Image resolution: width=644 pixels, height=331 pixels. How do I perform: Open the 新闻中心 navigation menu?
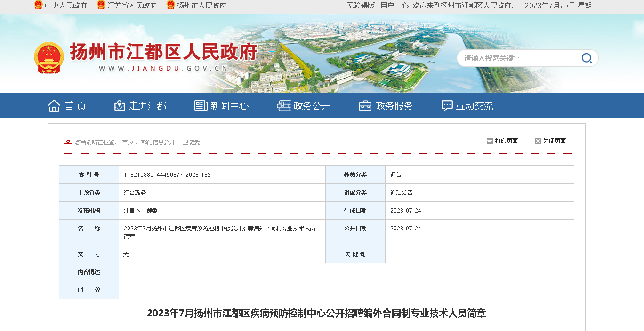coord(229,106)
